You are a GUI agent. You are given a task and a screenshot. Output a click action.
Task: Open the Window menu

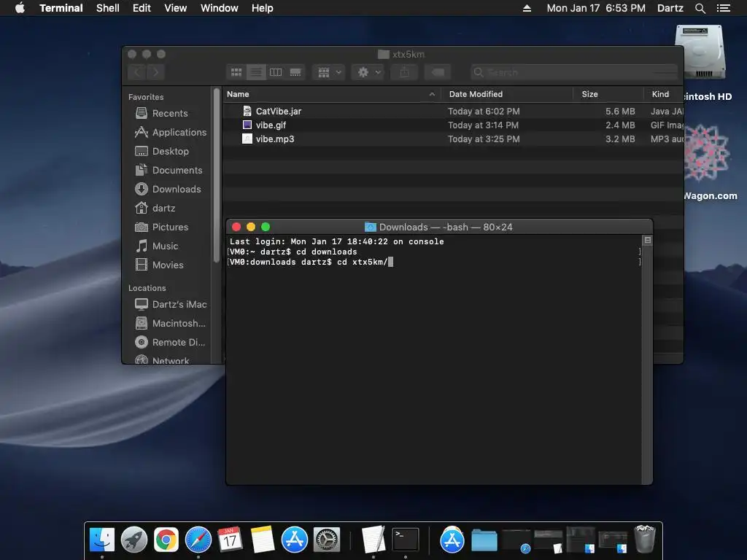point(219,8)
